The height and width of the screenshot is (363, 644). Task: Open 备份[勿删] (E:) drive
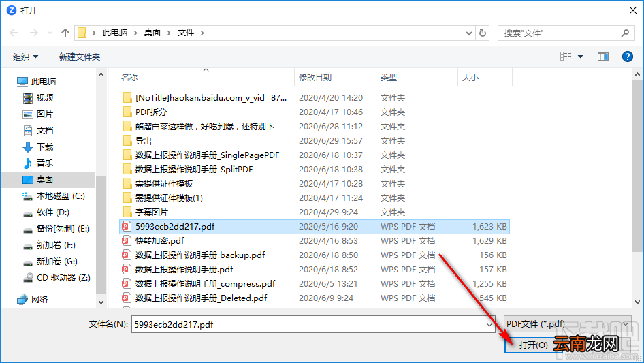57,229
